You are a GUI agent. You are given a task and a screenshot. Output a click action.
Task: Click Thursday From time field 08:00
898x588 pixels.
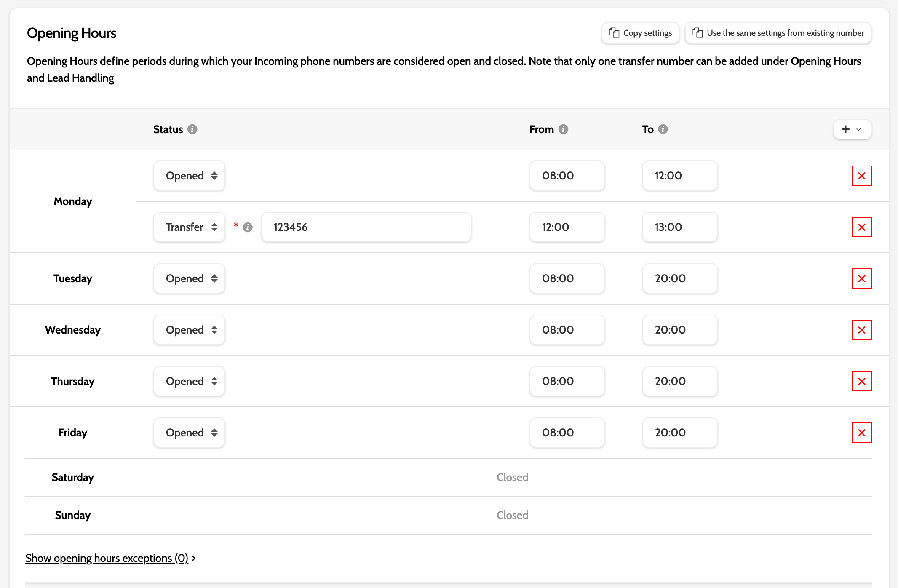point(567,381)
